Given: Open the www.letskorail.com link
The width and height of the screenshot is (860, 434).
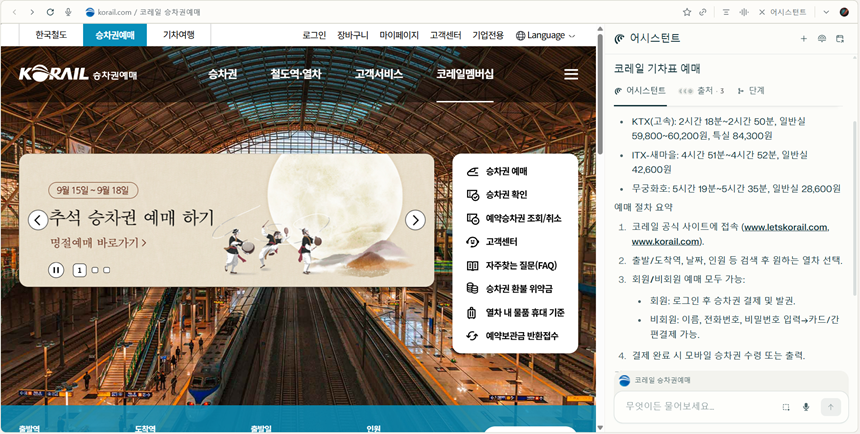Looking at the screenshot, I should [785, 227].
